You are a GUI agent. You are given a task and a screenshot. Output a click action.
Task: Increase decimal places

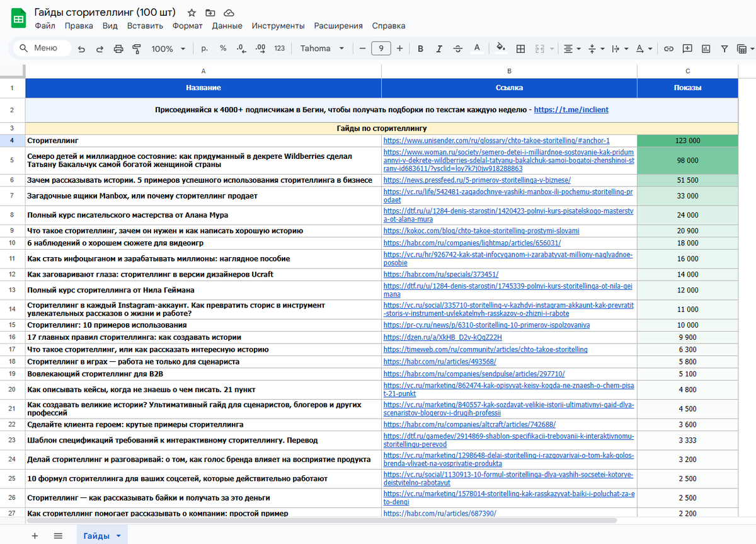tap(260, 49)
